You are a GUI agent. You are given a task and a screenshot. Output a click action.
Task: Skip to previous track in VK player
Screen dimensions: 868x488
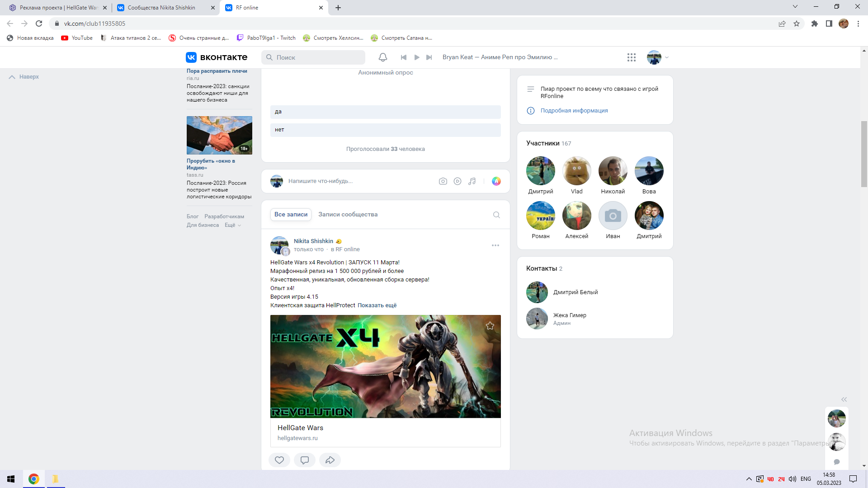point(404,57)
